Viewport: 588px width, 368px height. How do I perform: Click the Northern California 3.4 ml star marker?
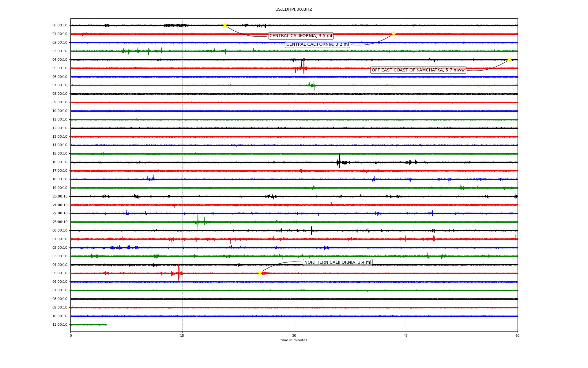point(260,273)
